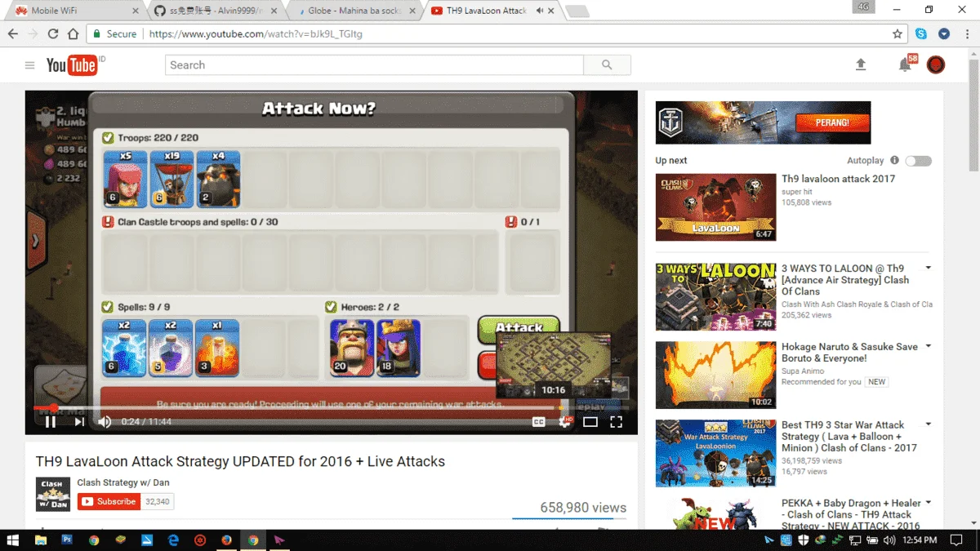Skip to the next video
This screenshot has width=980, height=551.
click(79, 422)
